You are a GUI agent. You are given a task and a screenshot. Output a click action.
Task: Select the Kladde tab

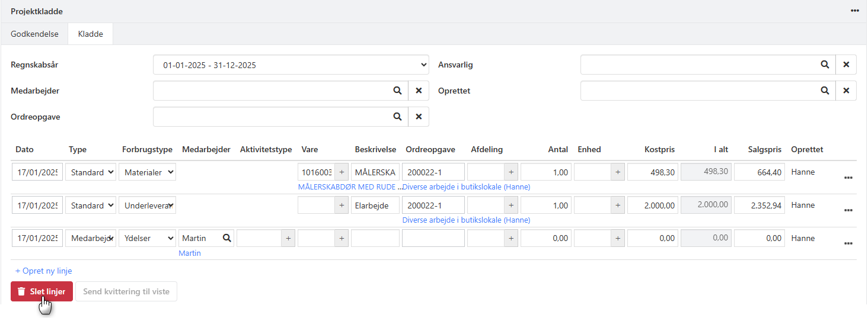click(x=91, y=34)
